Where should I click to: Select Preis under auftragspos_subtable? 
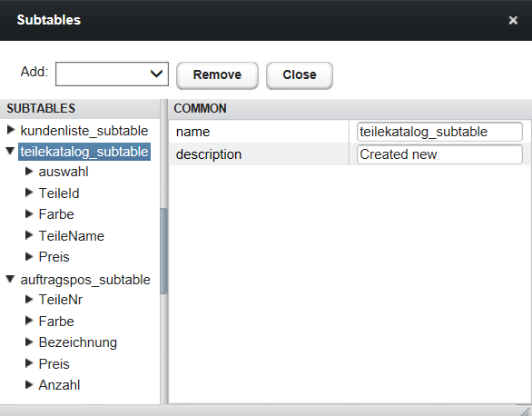click(54, 363)
